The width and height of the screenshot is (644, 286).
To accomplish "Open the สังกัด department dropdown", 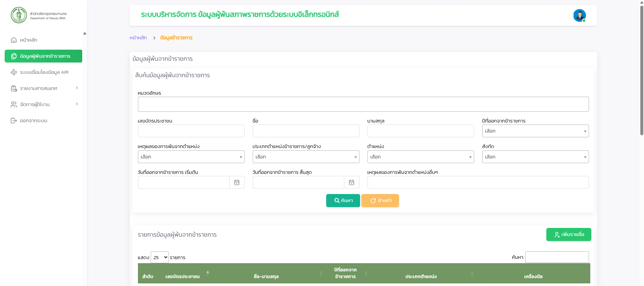I will pos(535,157).
